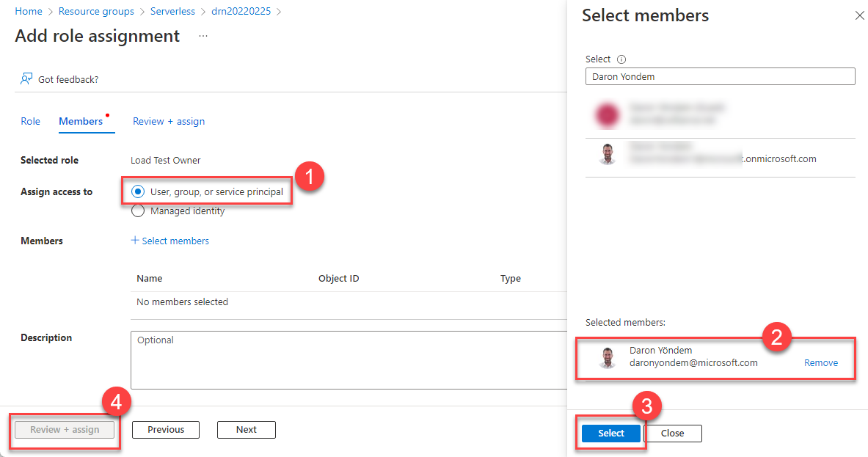Remove Daron Yöndem from selected members
The height and width of the screenshot is (457, 868).
pos(820,362)
